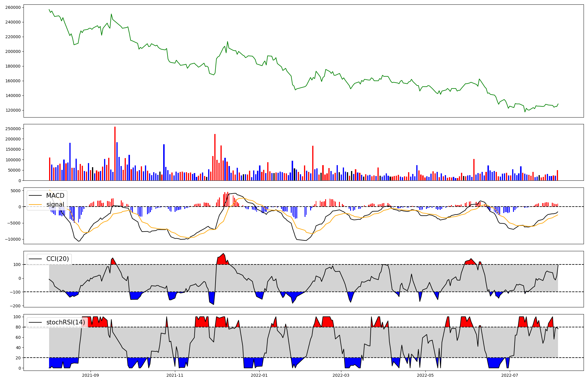This screenshot has width=588, height=382.
Task: Click the −200 CCI axis tick label
Action: coord(15,306)
